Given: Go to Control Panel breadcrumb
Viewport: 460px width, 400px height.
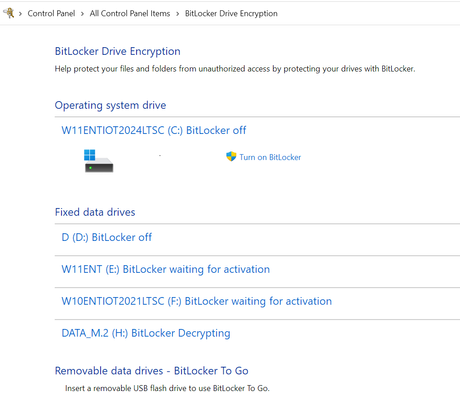Looking at the screenshot, I should click(51, 13).
